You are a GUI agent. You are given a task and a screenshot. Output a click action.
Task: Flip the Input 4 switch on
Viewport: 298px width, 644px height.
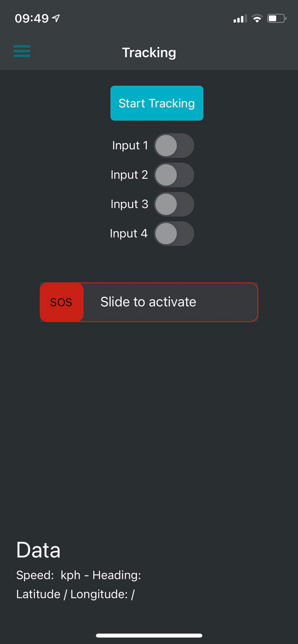point(174,233)
